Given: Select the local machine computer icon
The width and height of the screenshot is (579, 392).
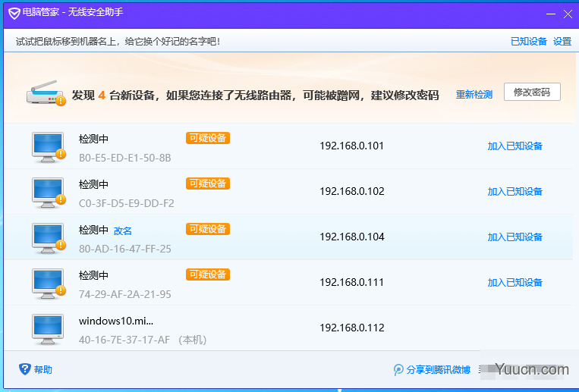Looking at the screenshot, I should pos(48,329).
